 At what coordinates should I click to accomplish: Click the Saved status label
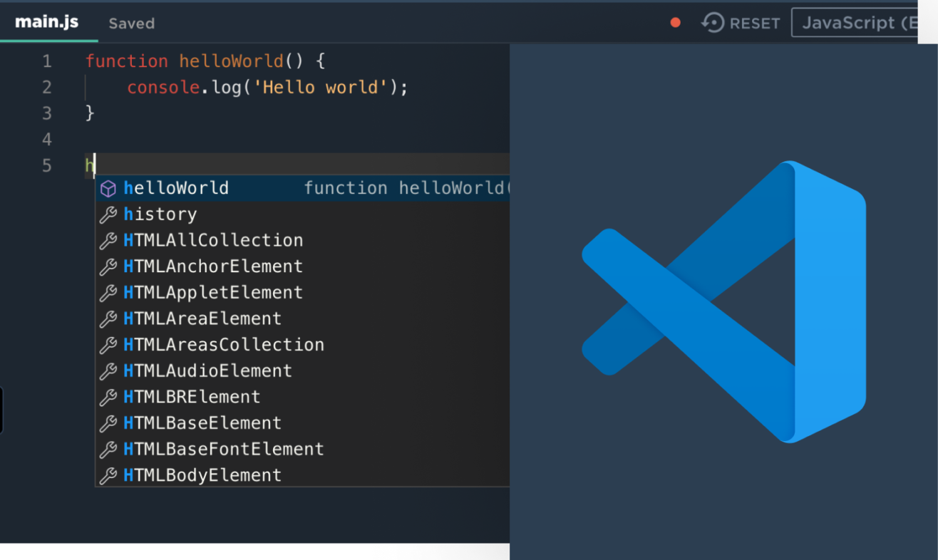131,24
